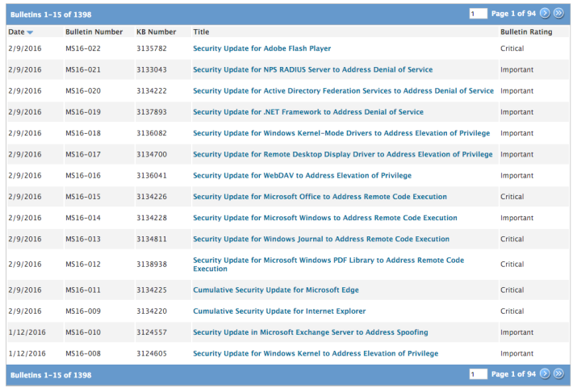Select bulletin number MS16-014
Screen dimensions: 577x392
point(83,218)
